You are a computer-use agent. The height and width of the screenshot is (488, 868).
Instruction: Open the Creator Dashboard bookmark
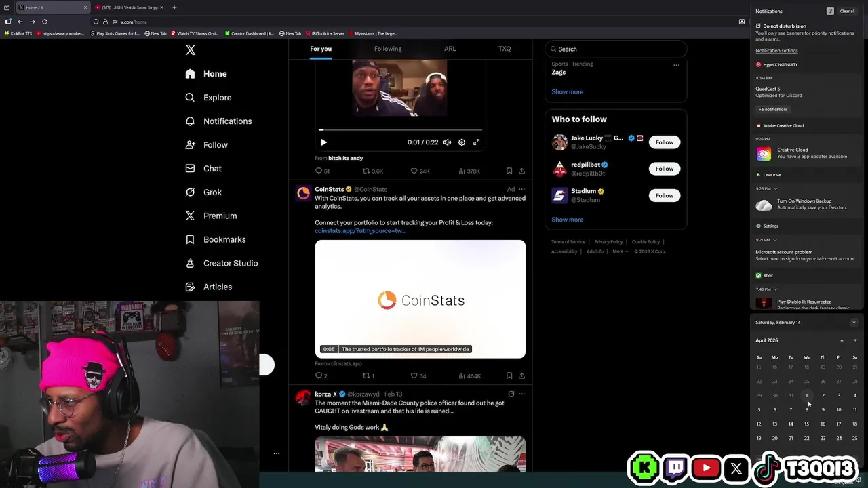(x=250, y=33)
